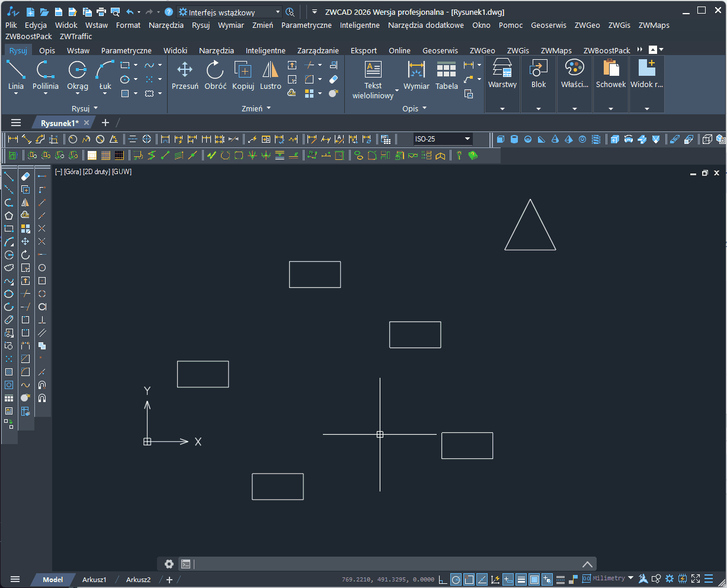Select the Okrąg circle tool
The height and width of the screenshot is (588, 727).
point(77,75)
